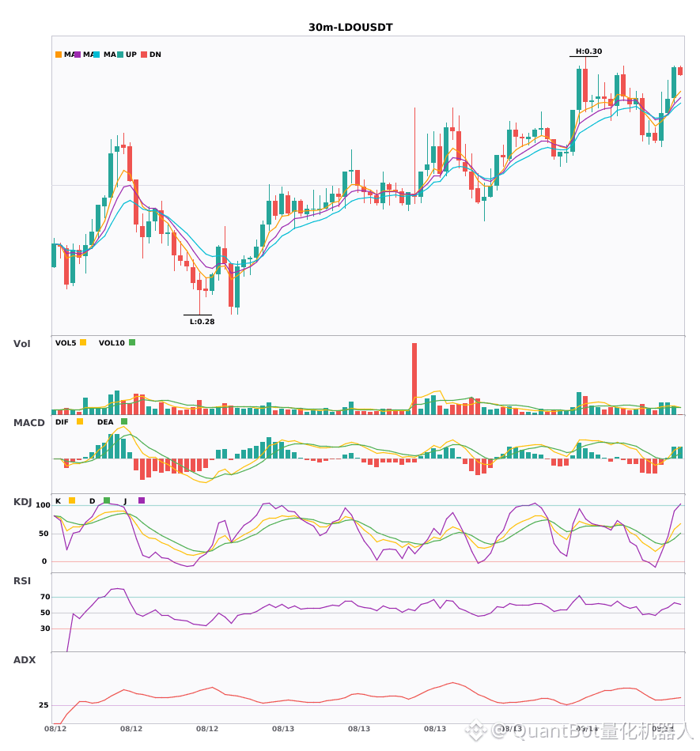The image size is (700, 751).
Task: Select the MACD panel label
Action: click(x=28, y=422)
